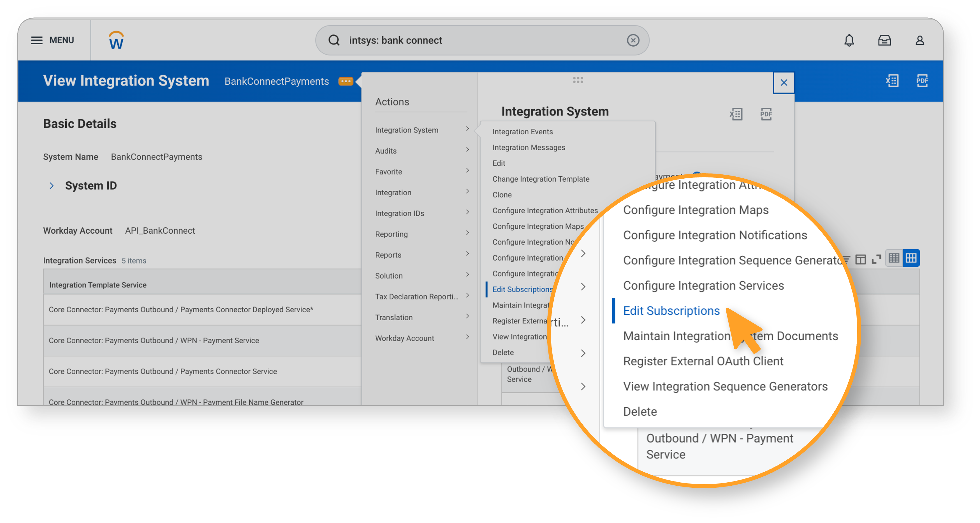Choose Configure Integration Attributes entry
Image resolution: width=980 pixels, height=523 pixels.
click(x=545, y=211)
